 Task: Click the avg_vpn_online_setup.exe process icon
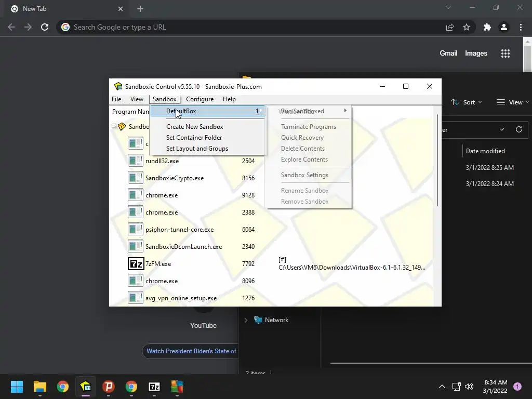[136, 298]
